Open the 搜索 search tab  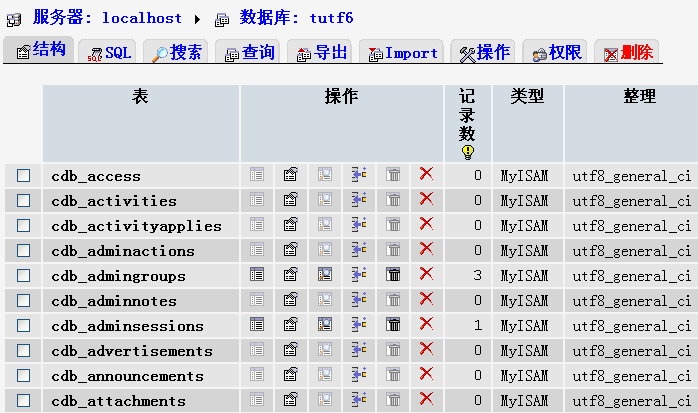click(x=177, y=53)
